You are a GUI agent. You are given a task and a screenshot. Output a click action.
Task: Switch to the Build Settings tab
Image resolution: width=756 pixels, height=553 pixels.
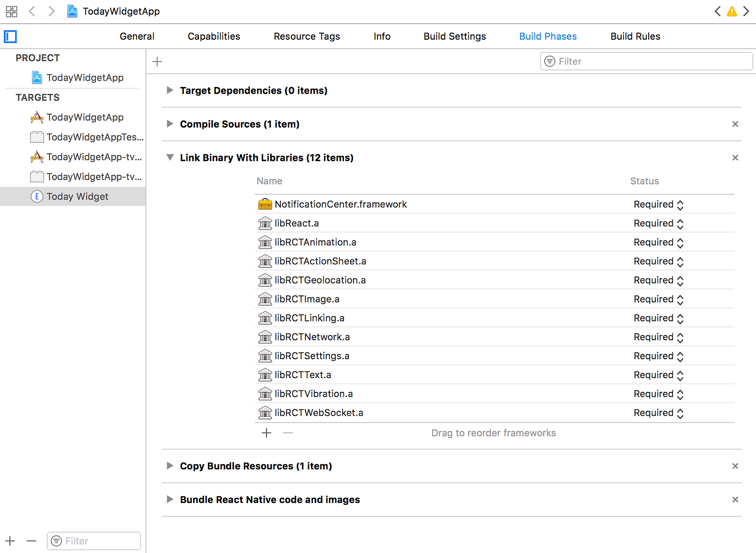click(x=455, y=36)
